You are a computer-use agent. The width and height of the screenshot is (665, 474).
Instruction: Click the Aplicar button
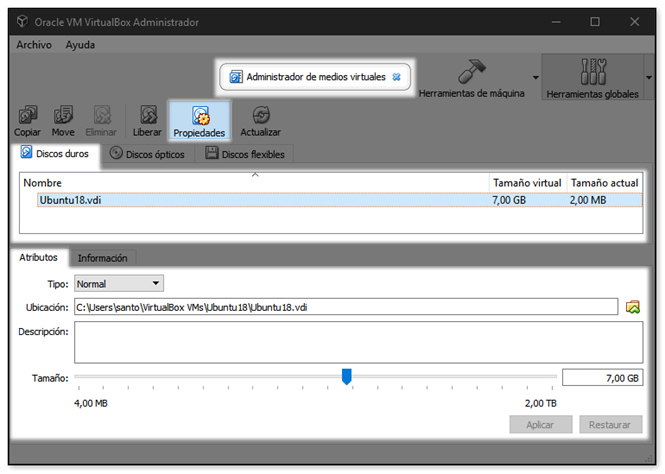pyautogui.click(x=541, y=424)
